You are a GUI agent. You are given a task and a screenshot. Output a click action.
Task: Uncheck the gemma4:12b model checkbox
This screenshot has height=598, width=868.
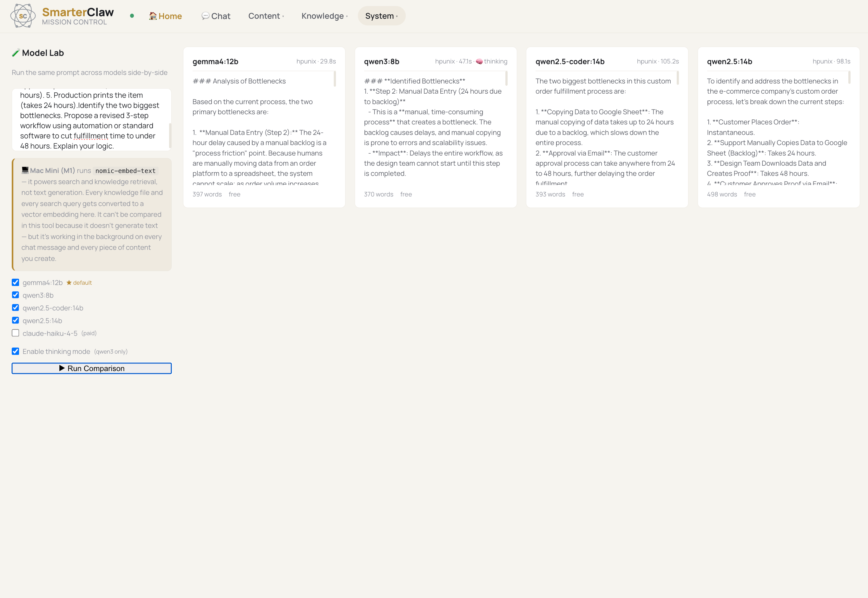click(x=15, y=282)
